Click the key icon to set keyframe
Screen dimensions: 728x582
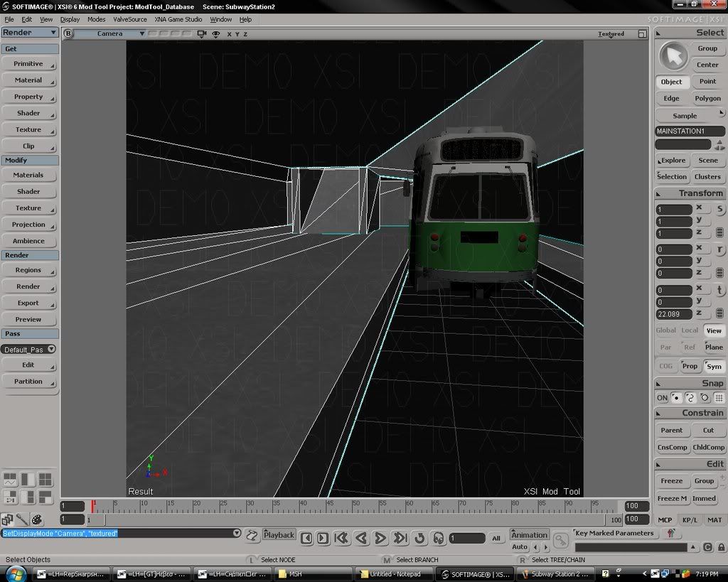click(560, 540)
